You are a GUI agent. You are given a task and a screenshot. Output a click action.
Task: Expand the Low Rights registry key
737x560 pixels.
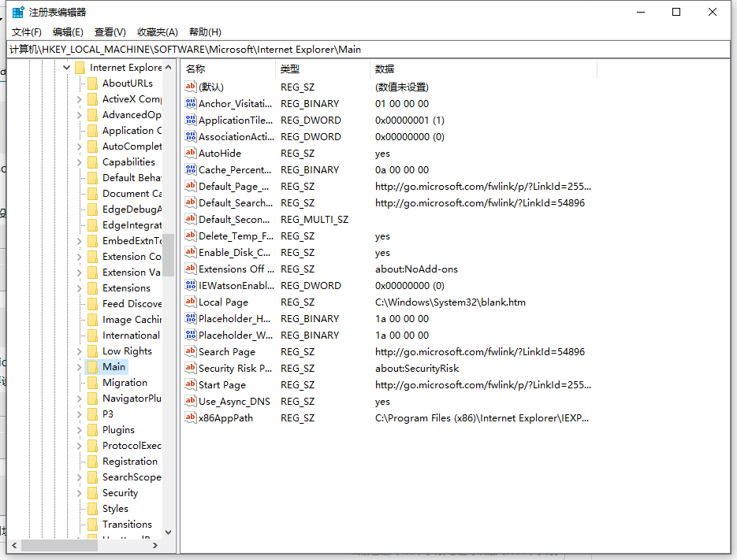[x=80, y=351]
